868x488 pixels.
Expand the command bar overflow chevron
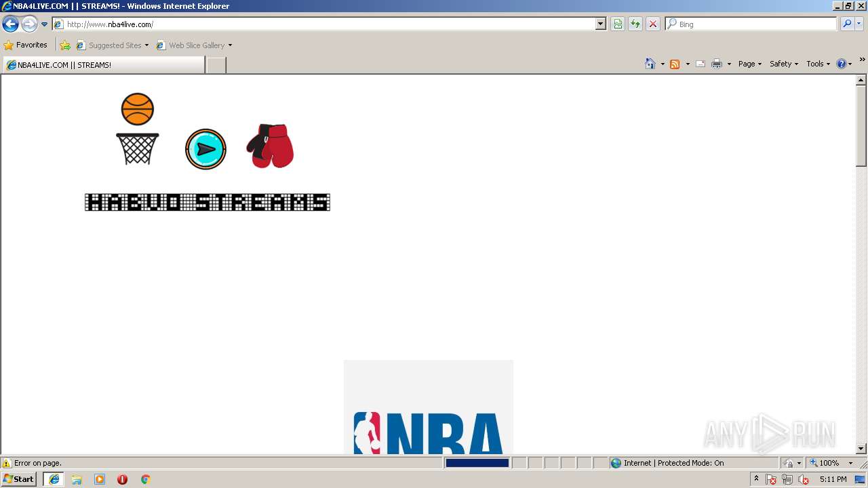pos(862,60)
